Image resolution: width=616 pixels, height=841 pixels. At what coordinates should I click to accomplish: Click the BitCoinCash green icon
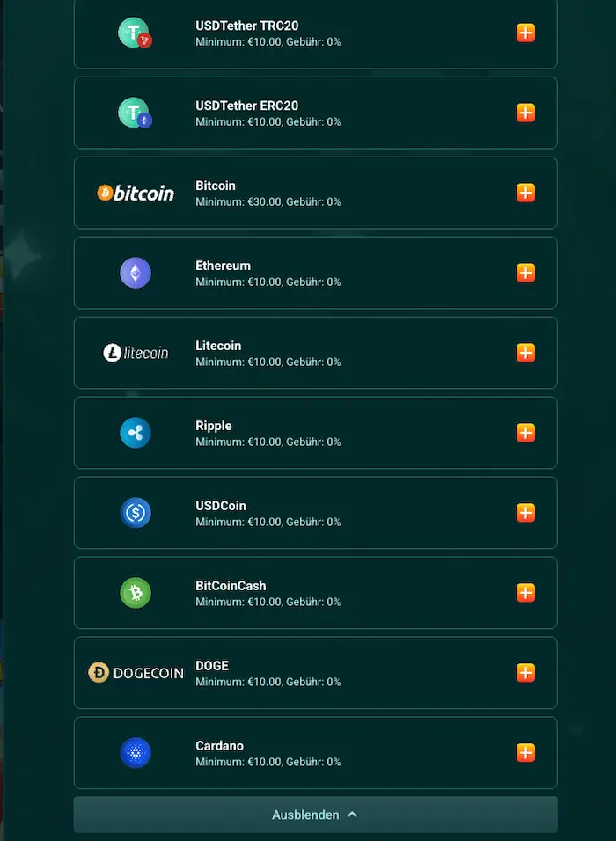tap(136, 593)
